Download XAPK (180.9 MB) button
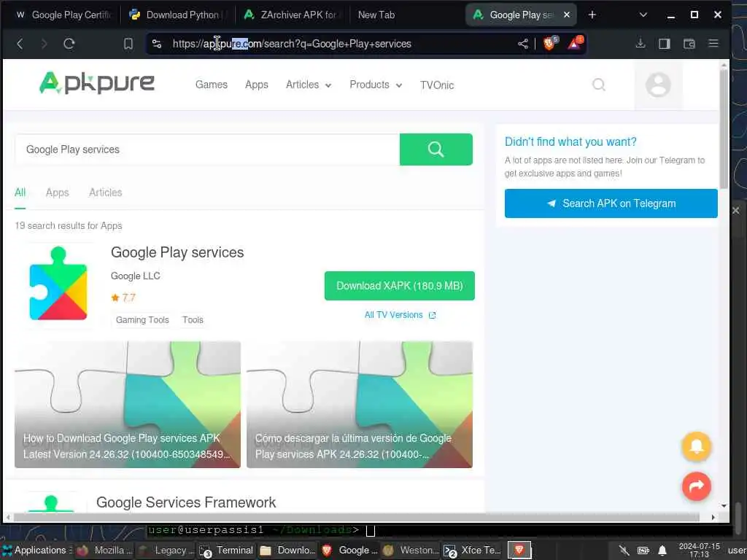Image resolution: width=747 pixels, height=560 pixels. tap(399, 286)
